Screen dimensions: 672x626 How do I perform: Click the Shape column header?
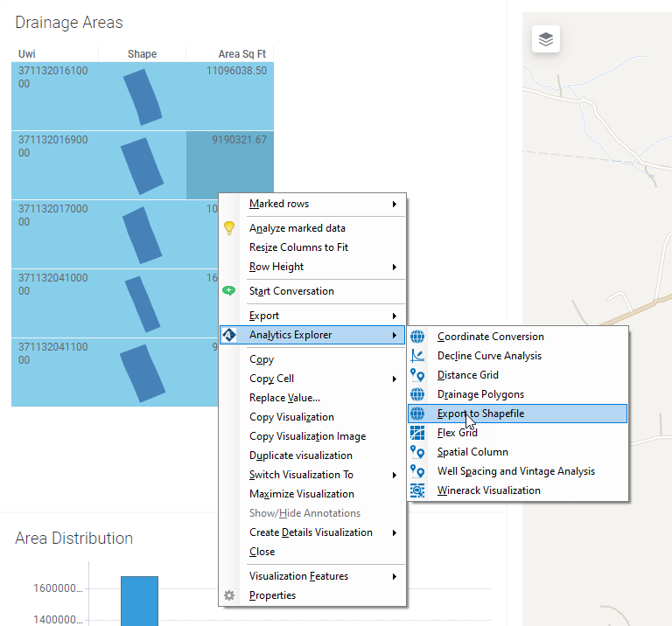pos(143,54)
